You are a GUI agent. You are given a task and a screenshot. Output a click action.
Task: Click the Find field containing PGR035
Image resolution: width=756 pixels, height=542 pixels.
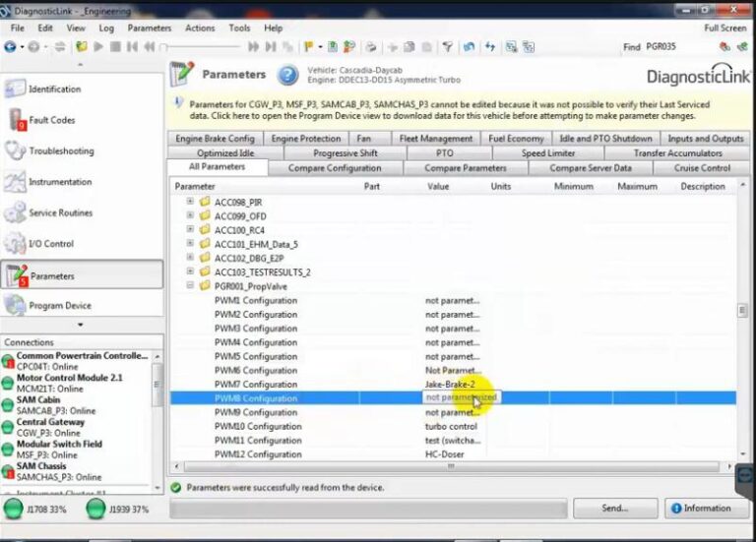tap(679, 47)
